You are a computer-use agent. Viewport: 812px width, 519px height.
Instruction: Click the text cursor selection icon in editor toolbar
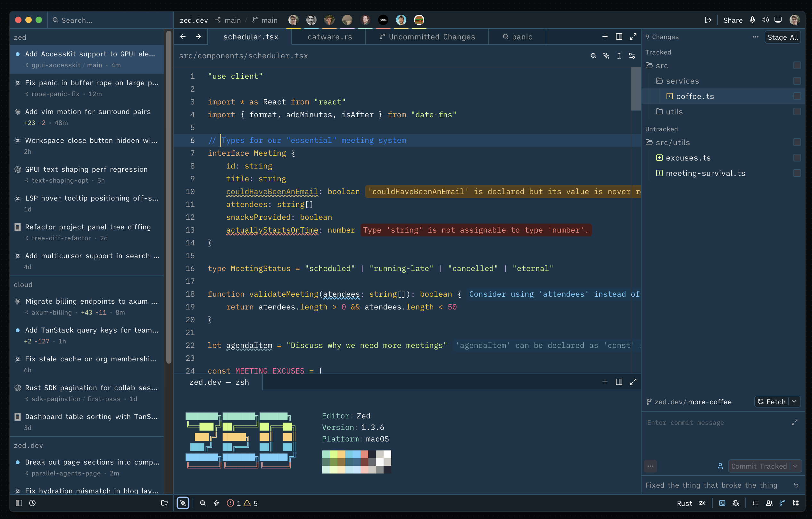pos(619,56)
